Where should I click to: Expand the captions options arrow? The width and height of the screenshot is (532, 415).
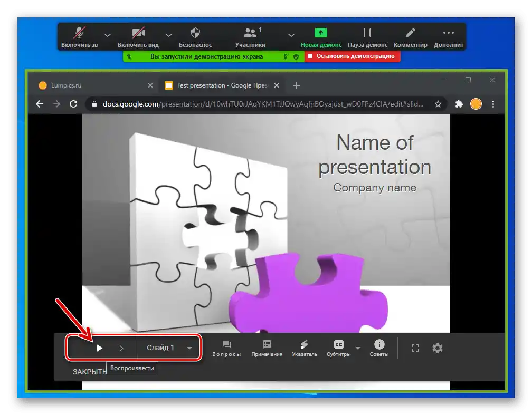point(358,348)
